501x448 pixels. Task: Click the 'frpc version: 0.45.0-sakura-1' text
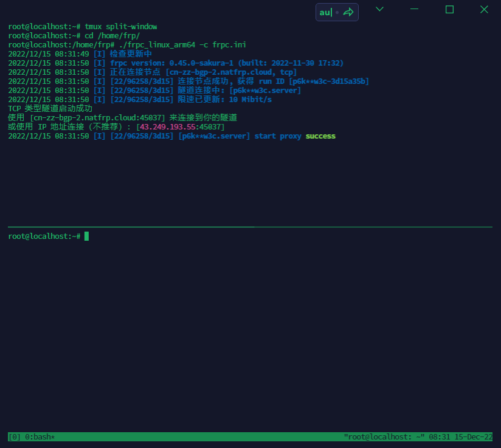pyautogui.click(x=171, y=63)
